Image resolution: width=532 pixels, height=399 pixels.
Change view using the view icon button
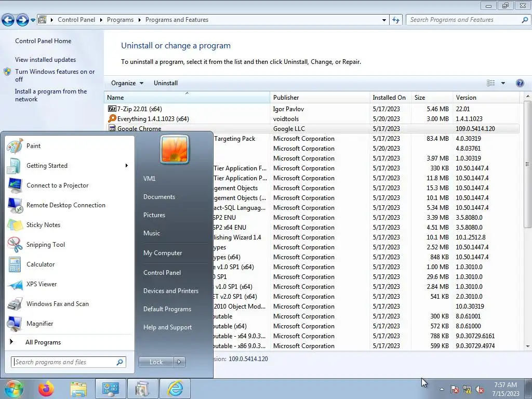[490, 83]
